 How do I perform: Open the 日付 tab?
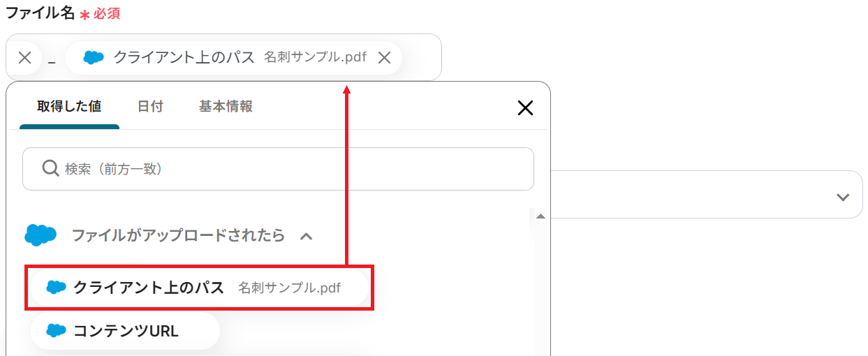(x=150, y=107)
